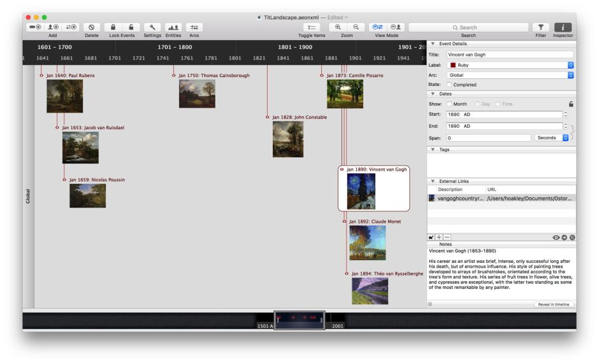
Task: Click the plus button to add external link
Action: pos(438,237)
